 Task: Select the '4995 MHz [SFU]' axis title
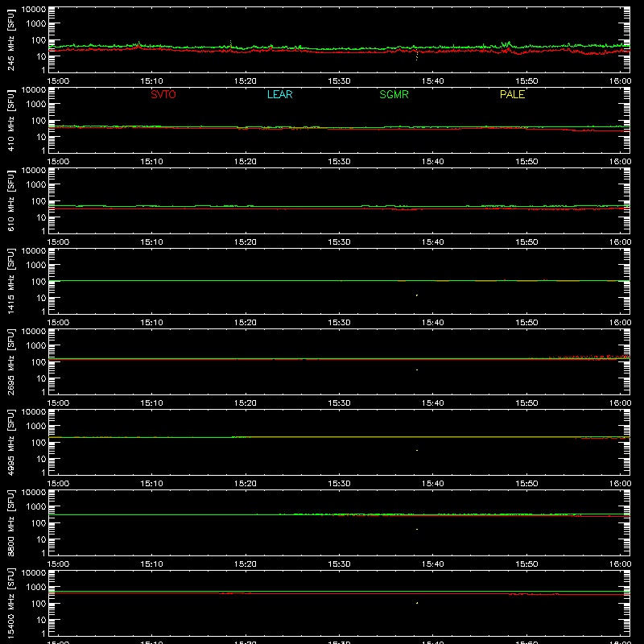tap(10, 442)
